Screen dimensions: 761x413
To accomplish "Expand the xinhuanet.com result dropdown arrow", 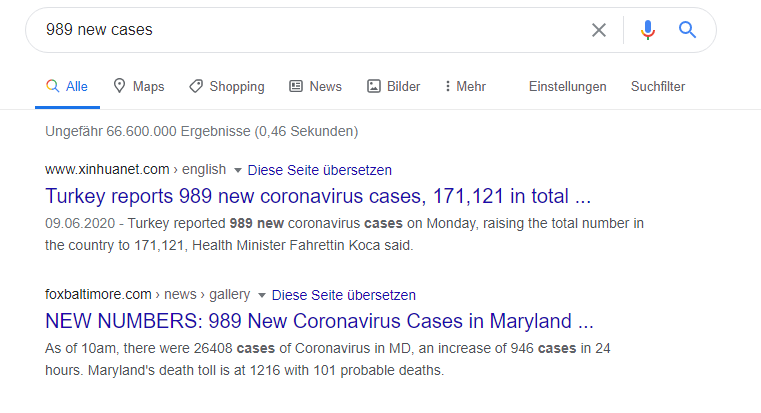I will (x=238, y=170).
